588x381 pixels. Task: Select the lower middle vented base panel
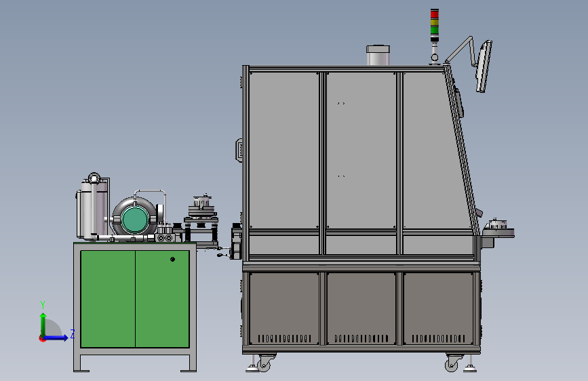coord(361,308)
